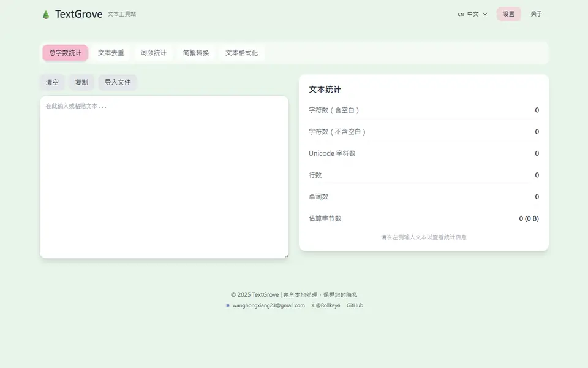Open the GitHub link in footer
The height and width of the screenshot is (368, 588).
[355, 305]
